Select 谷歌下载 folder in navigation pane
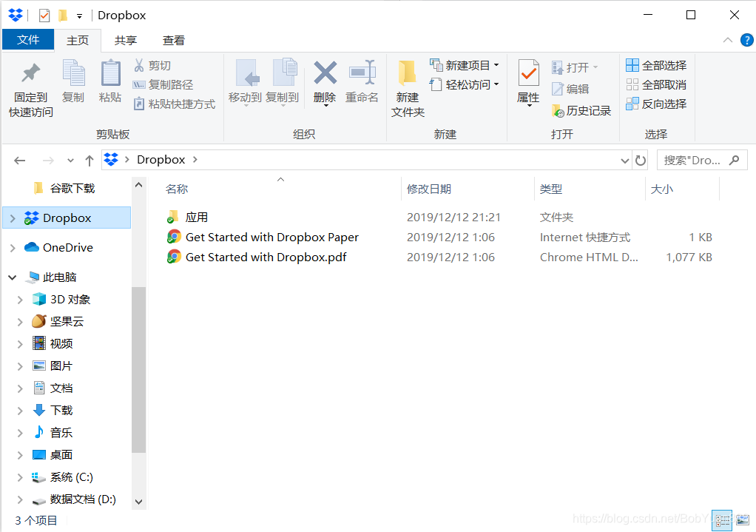 72,189
